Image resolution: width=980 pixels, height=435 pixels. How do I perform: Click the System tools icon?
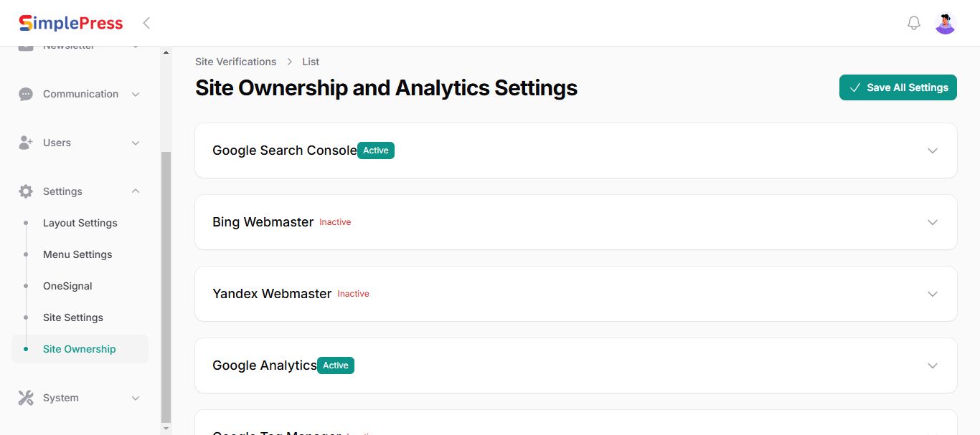tap(26, 398)
